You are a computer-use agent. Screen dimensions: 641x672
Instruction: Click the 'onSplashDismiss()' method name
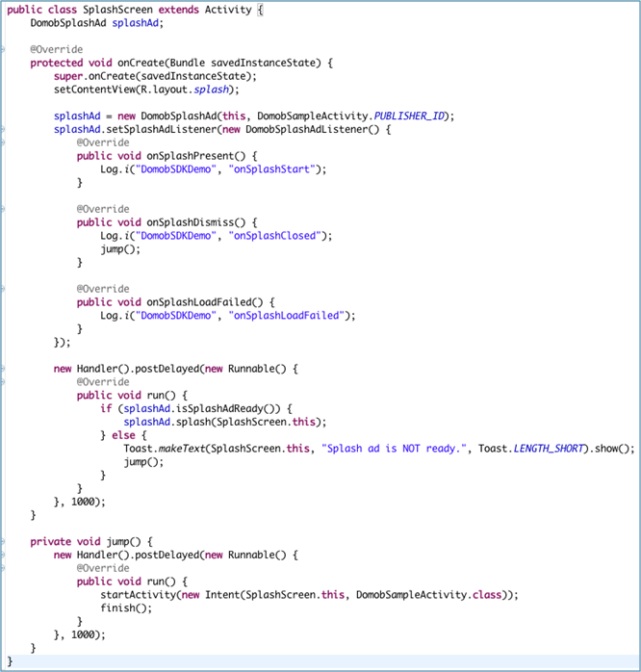196,222
